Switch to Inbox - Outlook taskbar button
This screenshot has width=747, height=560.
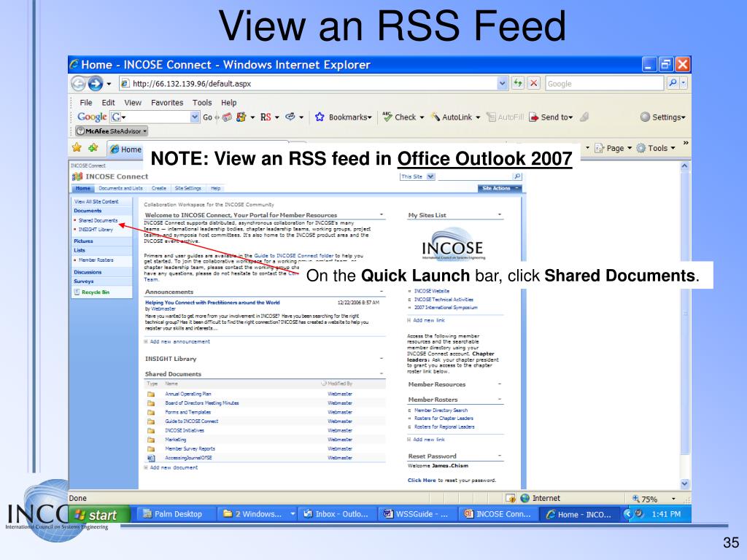(337, 514)
